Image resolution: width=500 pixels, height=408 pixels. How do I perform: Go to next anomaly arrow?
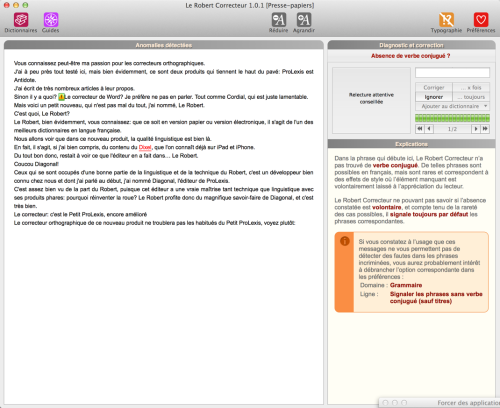[x=476, y=129]
